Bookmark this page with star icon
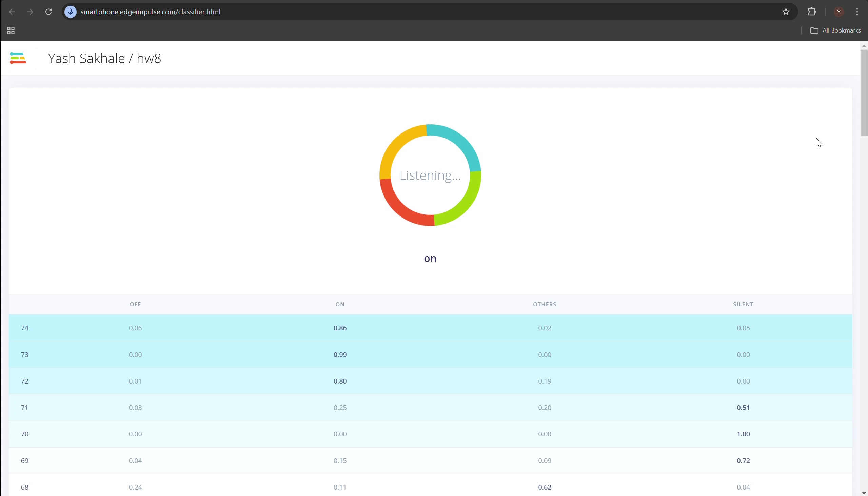This screenshot has width=868, height=496. [786, 12]
